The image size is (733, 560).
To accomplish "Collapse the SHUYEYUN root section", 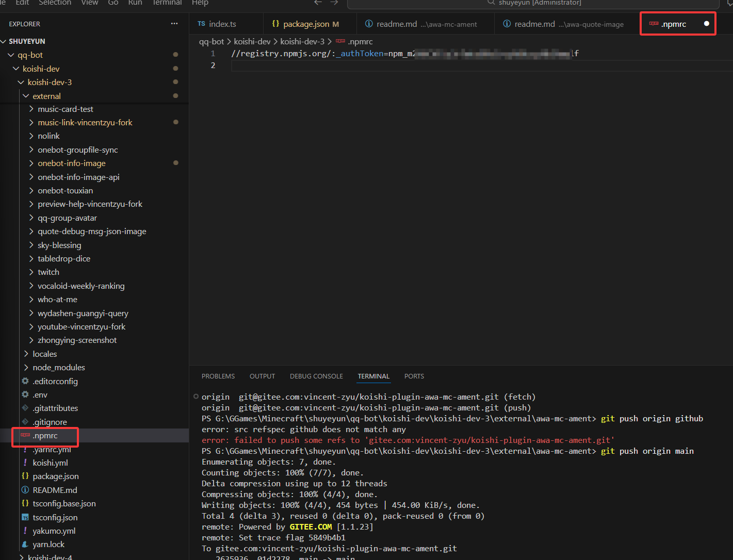I will (x=27, y=41).
